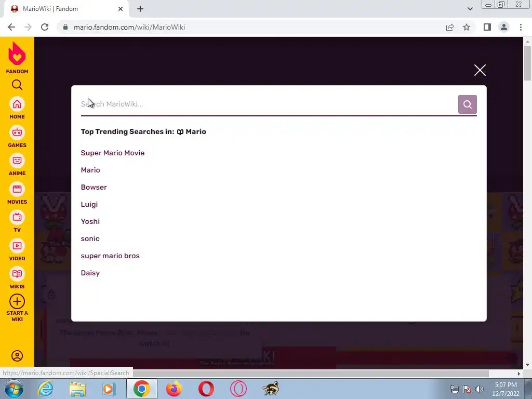Click the sidebar search magnifier icon

[17, 85]
